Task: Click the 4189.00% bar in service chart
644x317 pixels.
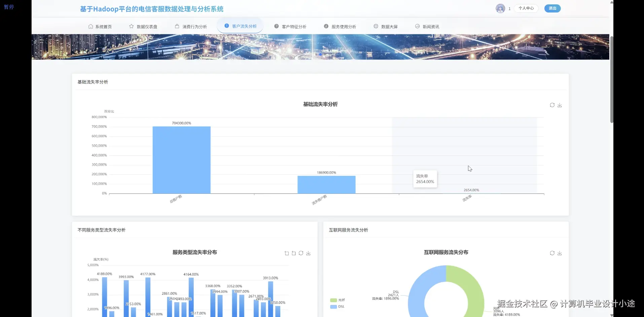Action: click(105, 297)
